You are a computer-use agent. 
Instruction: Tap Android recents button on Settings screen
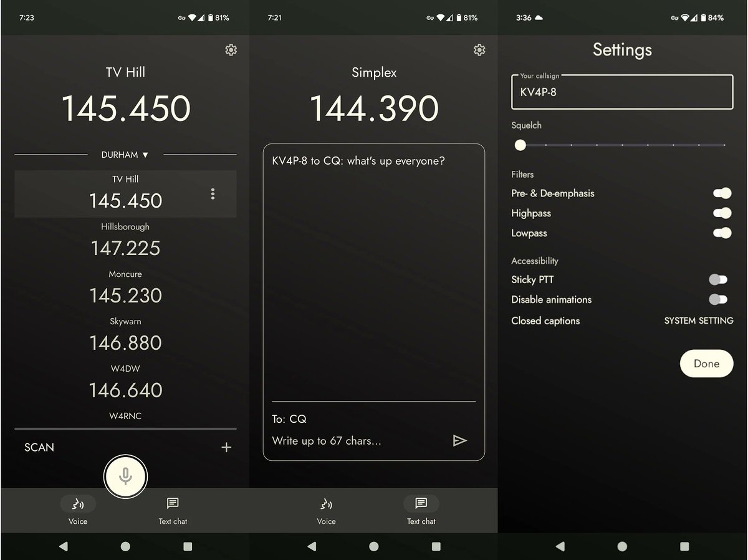coord(684,546)
